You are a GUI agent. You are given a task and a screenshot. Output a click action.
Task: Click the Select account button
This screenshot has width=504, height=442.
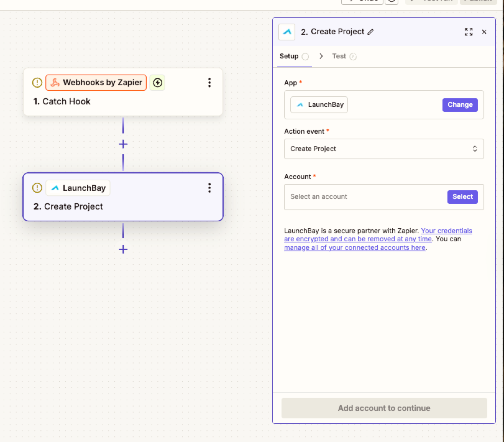[x=462, y=197]
